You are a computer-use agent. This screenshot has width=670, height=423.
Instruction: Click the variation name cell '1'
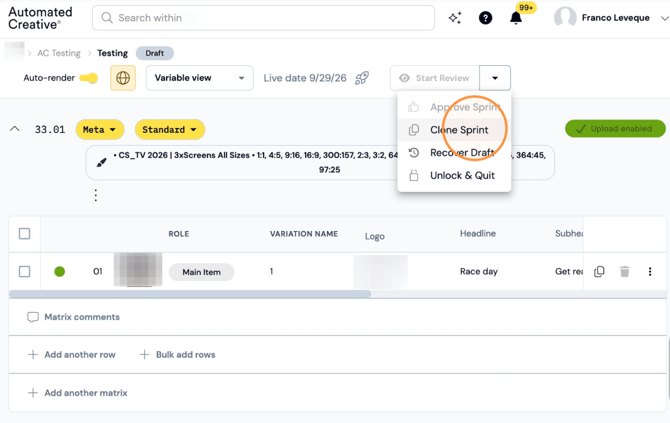click(x=271, y=271)
